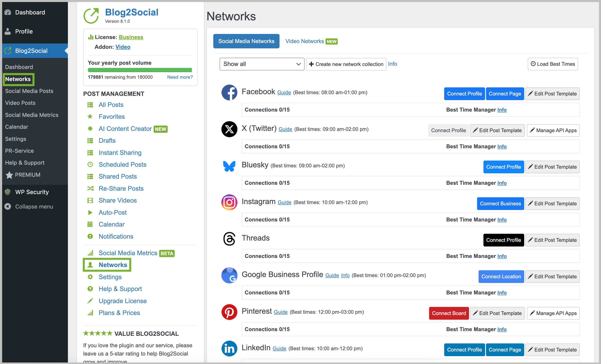601x364 pixels.
Task: Click the Bluesky butterfly icon
Action: click(229, 166)
